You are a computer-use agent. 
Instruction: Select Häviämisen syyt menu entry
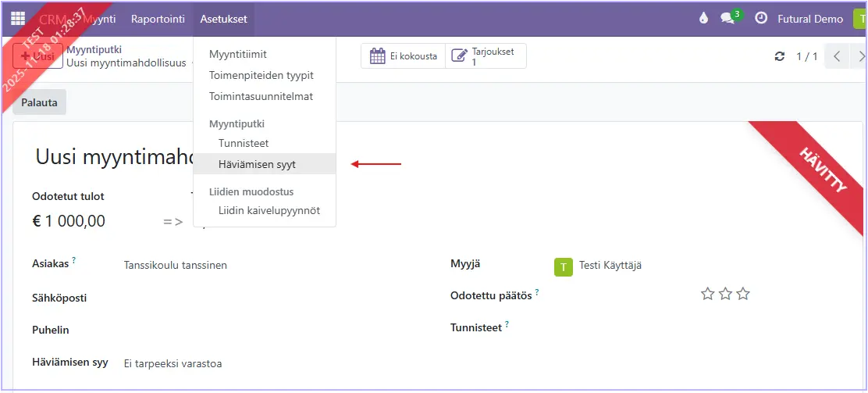pos(257,165)
